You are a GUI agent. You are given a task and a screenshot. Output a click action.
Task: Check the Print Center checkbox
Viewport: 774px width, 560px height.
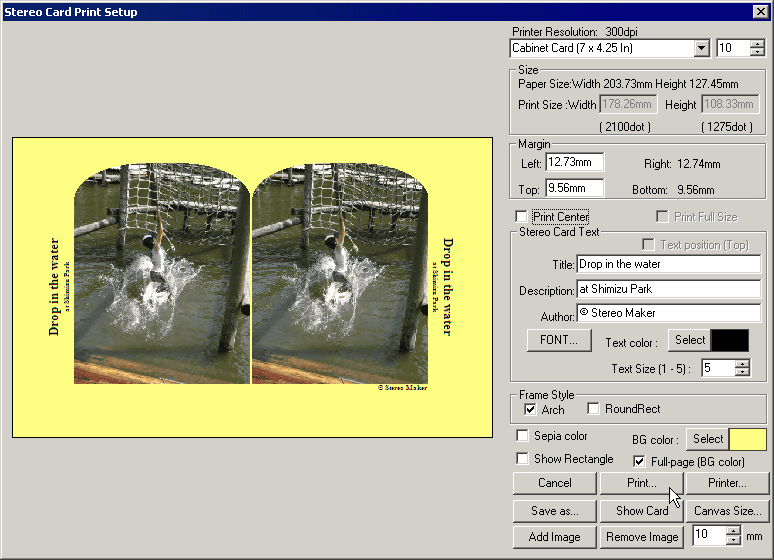click(521, 217)
